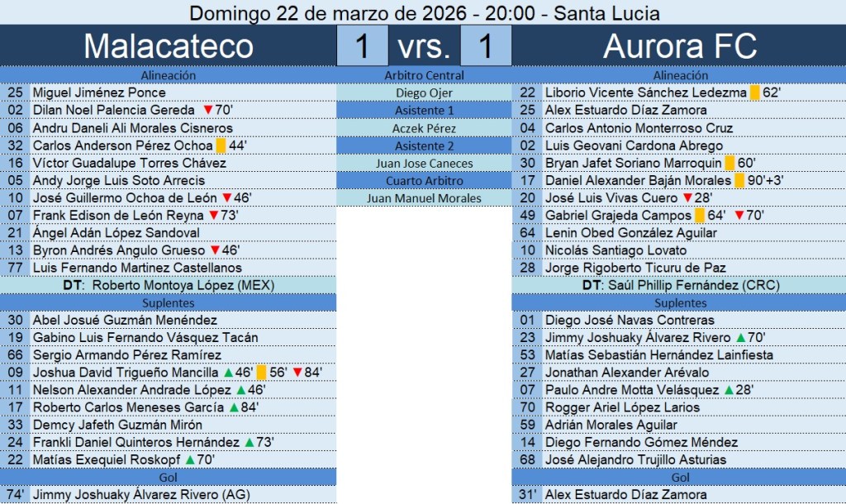This screenshot has height=504, width=846.
Task: Click yellow card beside Carlos Anderson Pérez Ochoa
Action: coord(221,145)
